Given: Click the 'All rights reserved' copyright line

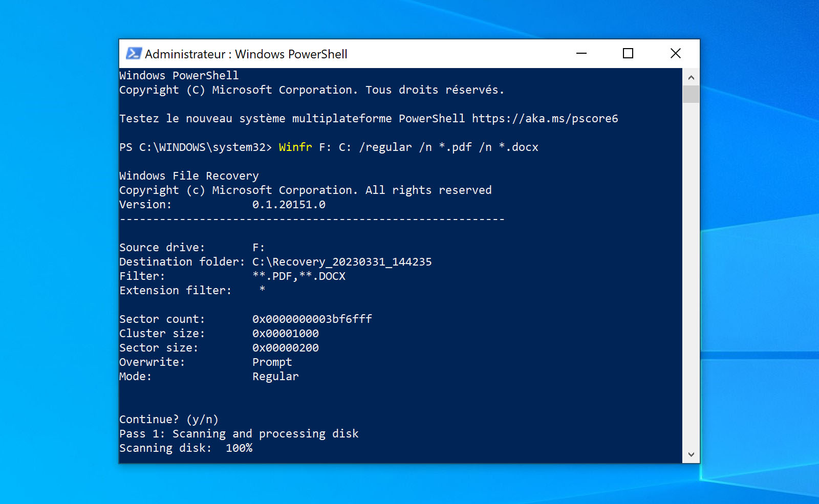Looking at the screenshot, I should pyautogui.click(x=428, y=190).
